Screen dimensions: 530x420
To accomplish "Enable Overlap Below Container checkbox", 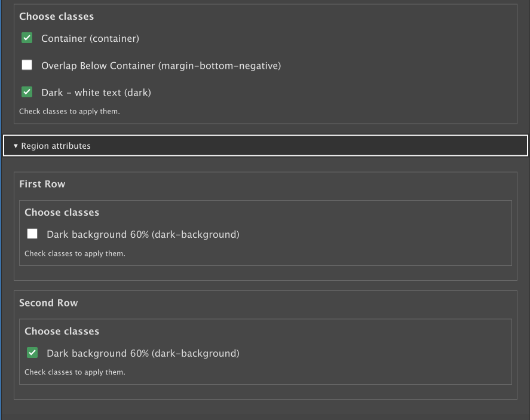I will [x=27, y=65].
